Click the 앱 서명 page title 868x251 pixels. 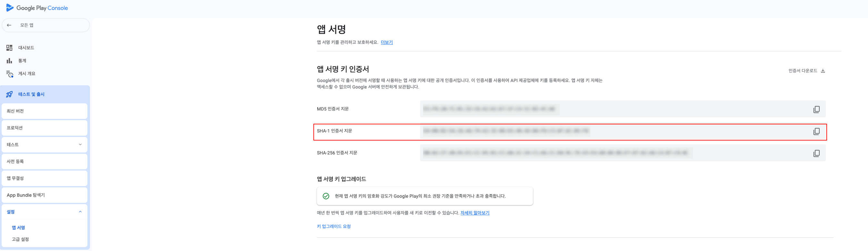(331, 29)
